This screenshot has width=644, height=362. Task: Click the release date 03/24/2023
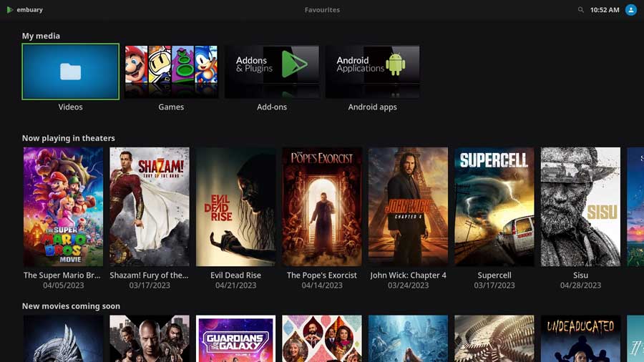click(409, 285)
